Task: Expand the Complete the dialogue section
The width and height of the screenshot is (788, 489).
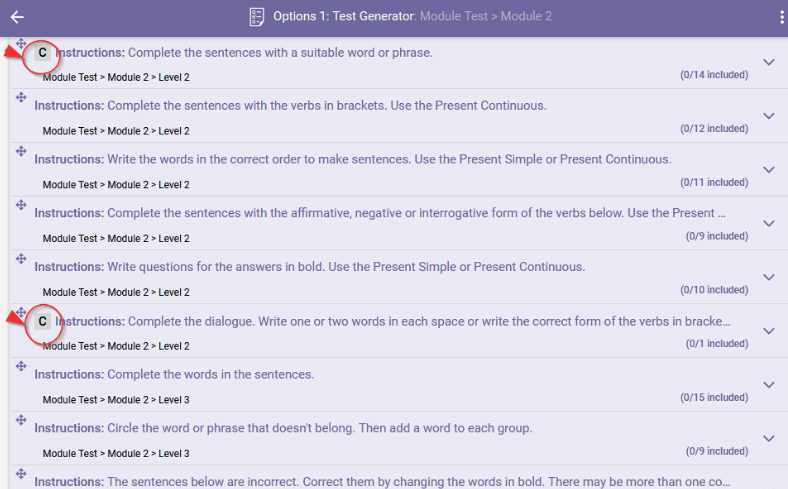Action: pos(768,331)
